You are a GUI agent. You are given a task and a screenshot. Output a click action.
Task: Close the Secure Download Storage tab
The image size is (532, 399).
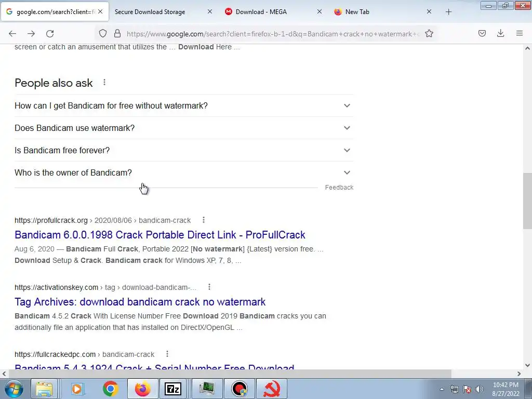210,11
